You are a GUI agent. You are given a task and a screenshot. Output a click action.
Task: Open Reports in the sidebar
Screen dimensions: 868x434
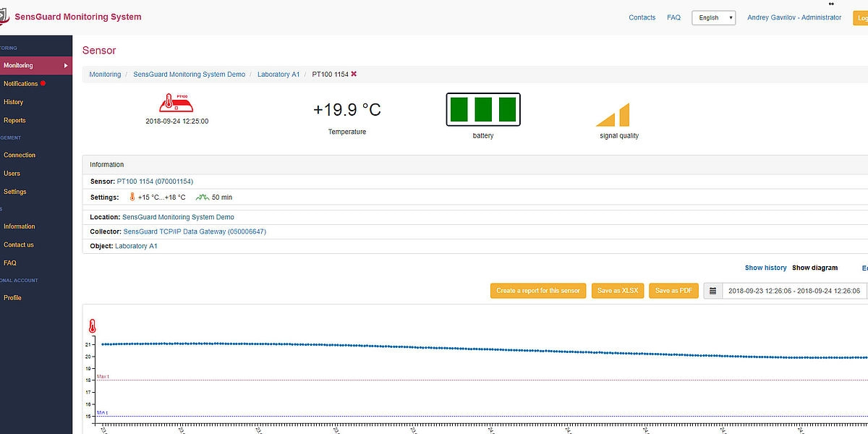[14, 121]
